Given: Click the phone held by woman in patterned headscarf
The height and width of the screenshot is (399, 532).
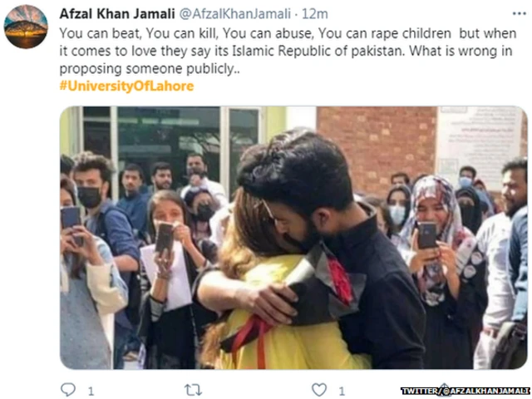Looking at the screenshot, I should tap(426, 234).
